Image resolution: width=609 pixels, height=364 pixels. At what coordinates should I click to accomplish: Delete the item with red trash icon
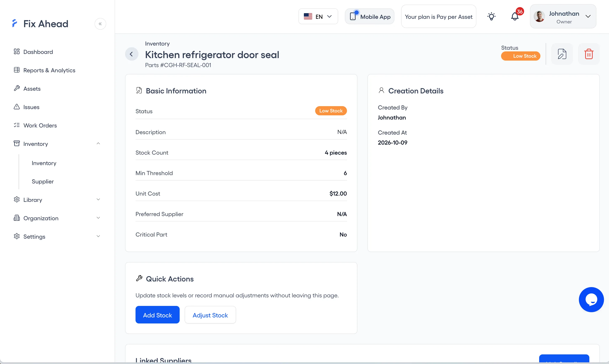tap(589, 54)
